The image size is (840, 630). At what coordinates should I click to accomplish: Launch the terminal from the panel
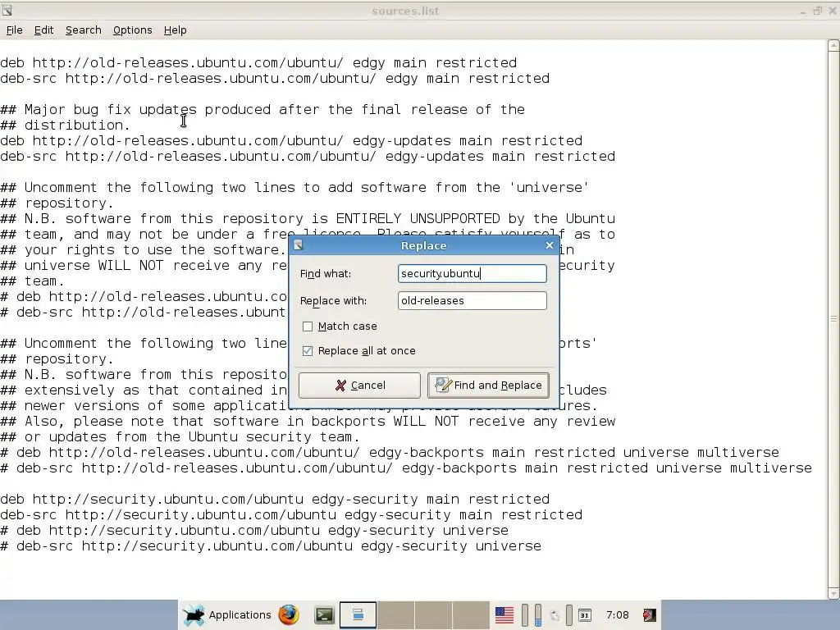click(324, 615)
